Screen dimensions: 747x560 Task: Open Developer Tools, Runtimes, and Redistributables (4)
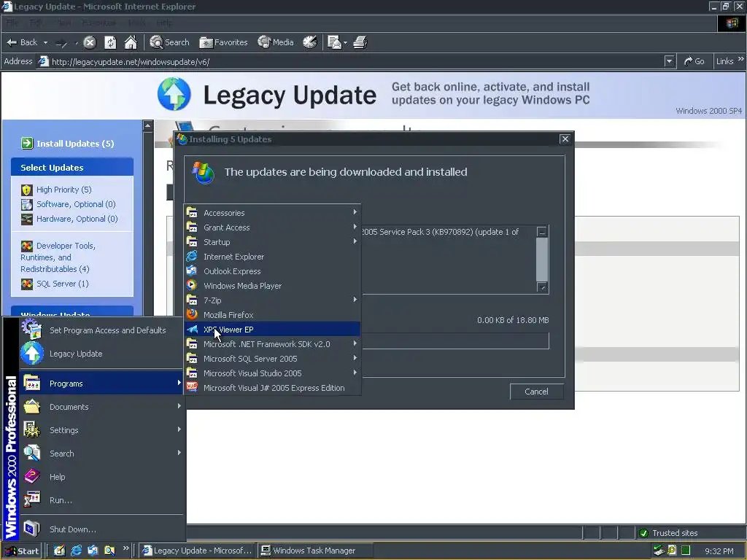58,257
